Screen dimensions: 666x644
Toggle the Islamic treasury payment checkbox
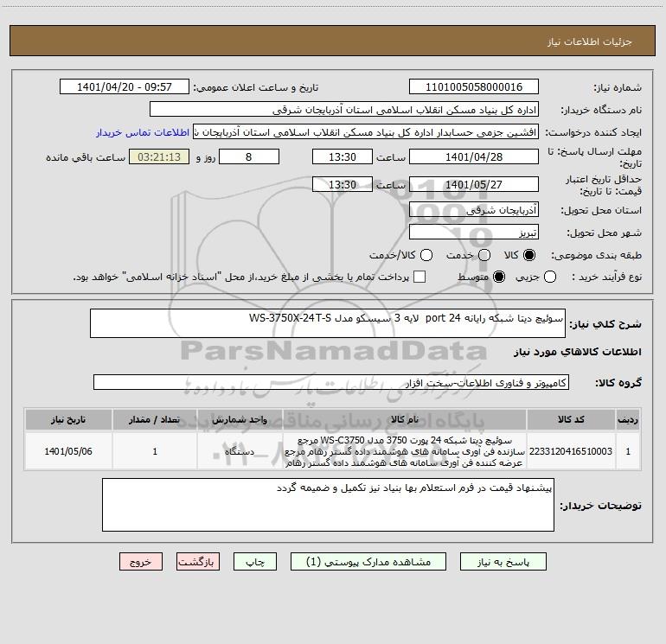[419, 277]
